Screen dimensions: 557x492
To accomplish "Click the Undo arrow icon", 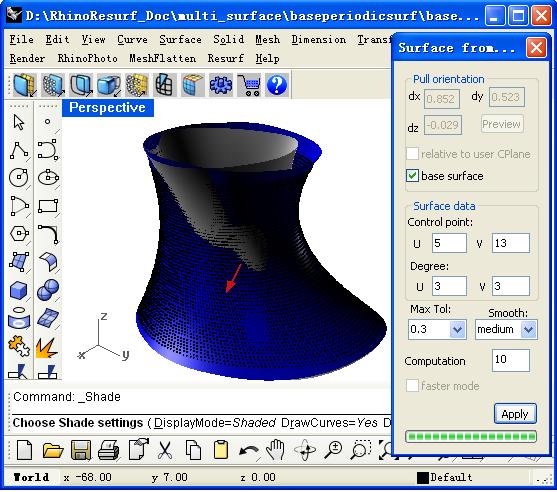I will [248, 451].
